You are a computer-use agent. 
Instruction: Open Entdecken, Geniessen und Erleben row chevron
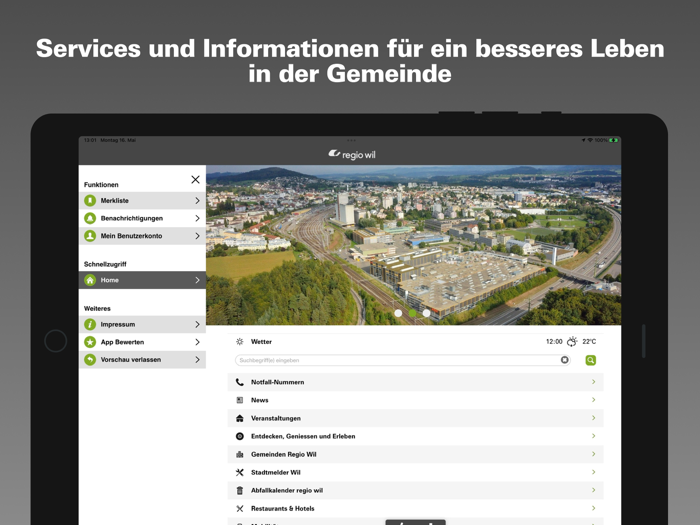[593, 436]
